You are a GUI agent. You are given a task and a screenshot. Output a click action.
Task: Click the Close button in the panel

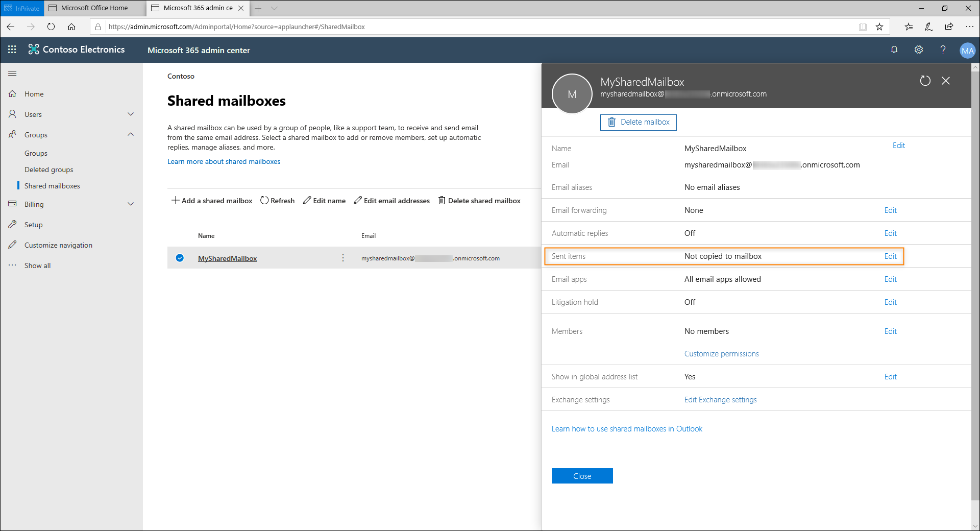tap(582, 475)
